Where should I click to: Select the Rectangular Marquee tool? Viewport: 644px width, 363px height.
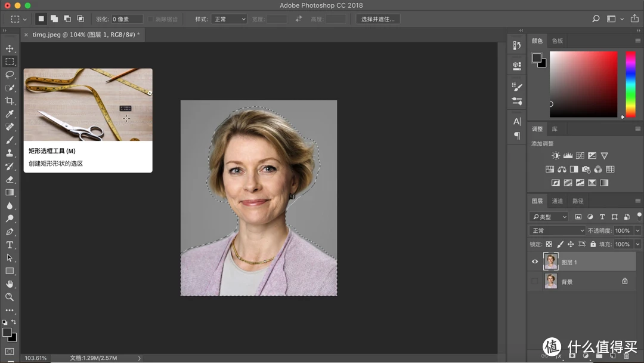coord(10,61)
